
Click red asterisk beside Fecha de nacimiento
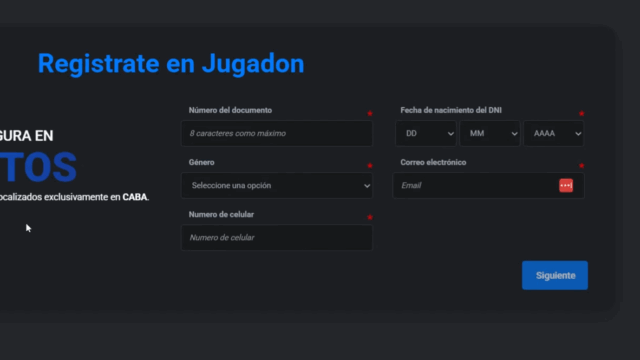tap(582, 113)
